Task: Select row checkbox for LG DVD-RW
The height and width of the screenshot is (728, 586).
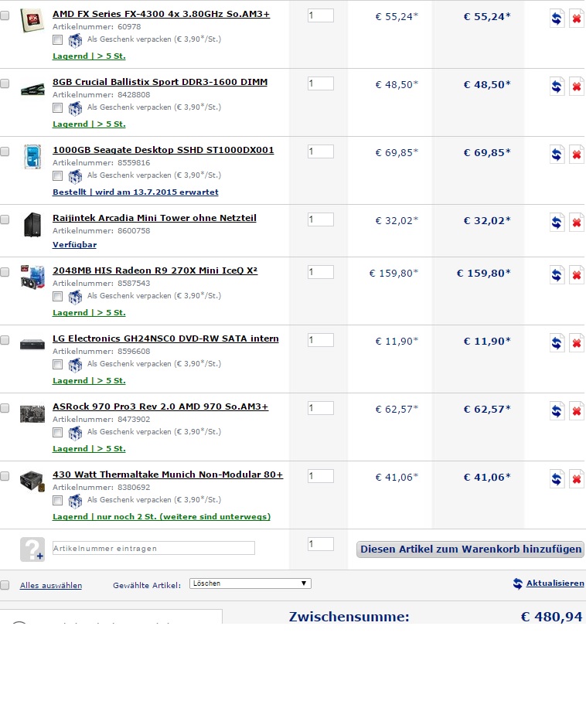Action: point(5,340)
